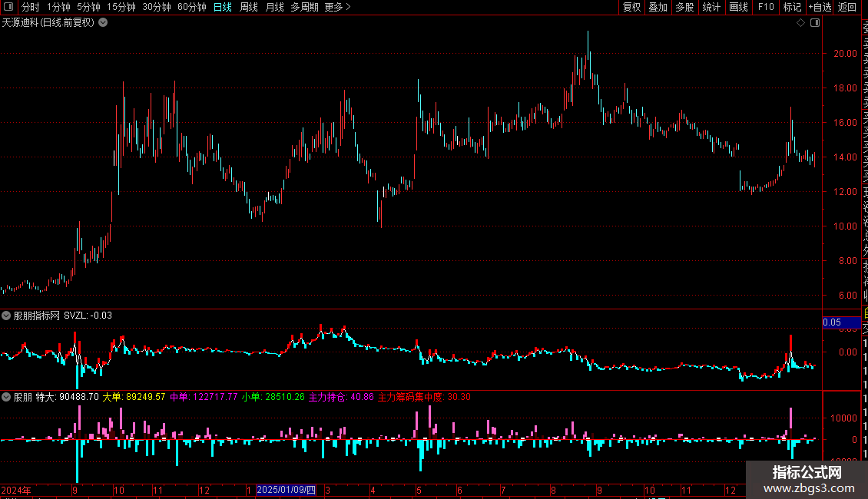Click the 2024年 label on time axis

click(16, 490)
